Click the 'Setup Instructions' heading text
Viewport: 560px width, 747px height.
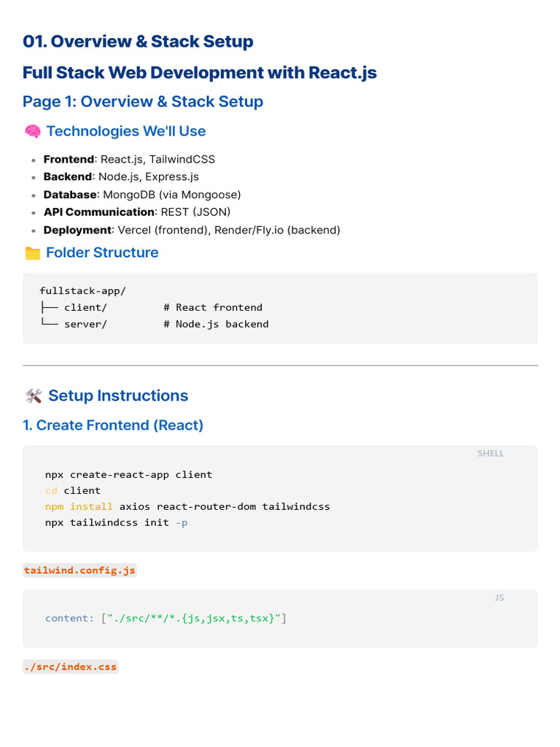[x=117, y=396]
